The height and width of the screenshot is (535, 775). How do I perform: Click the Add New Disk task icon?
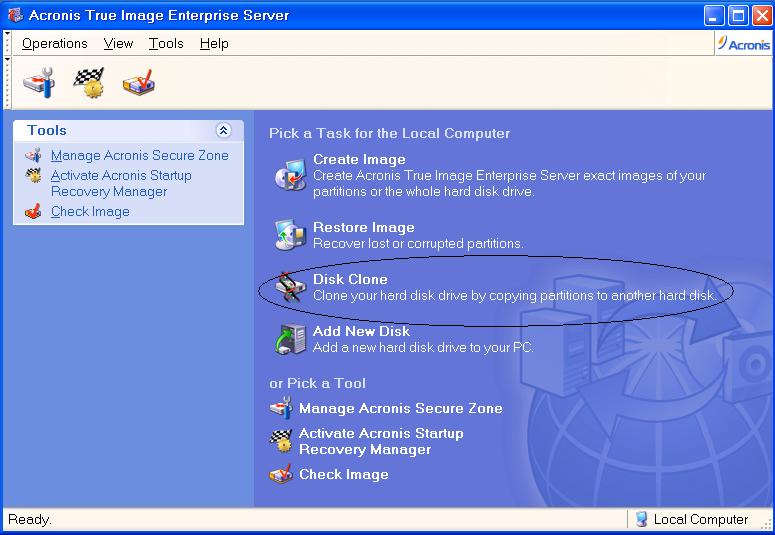tap(291, 339)
